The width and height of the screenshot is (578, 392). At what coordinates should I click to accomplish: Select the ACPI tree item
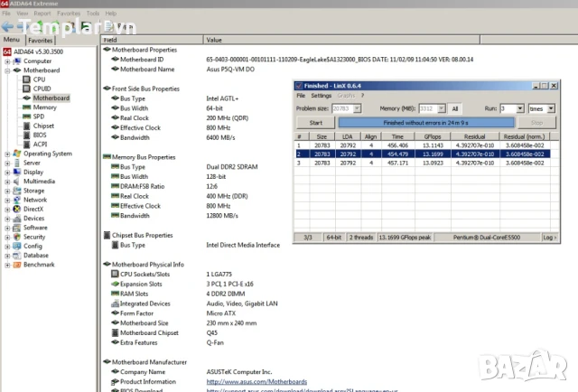(40, 144)
